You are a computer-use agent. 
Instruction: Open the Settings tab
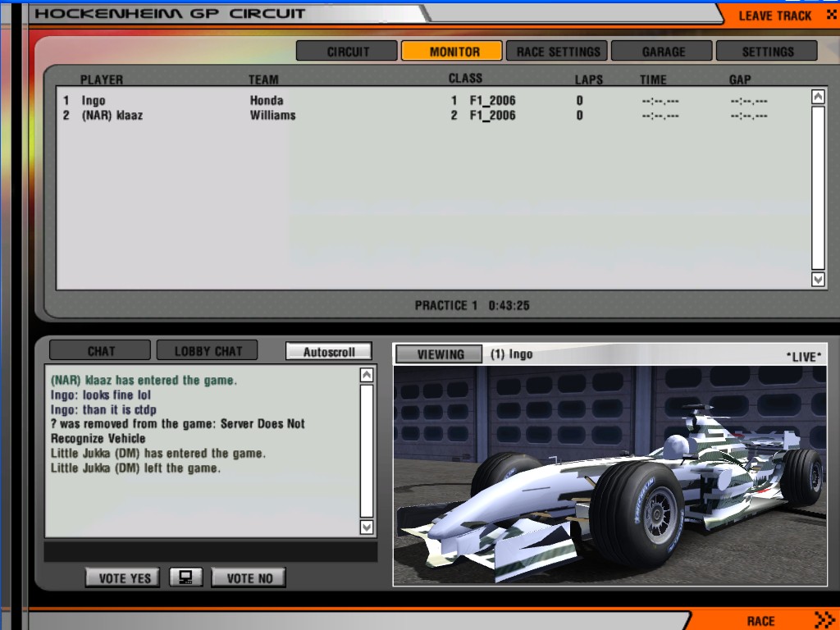(767, 51)
